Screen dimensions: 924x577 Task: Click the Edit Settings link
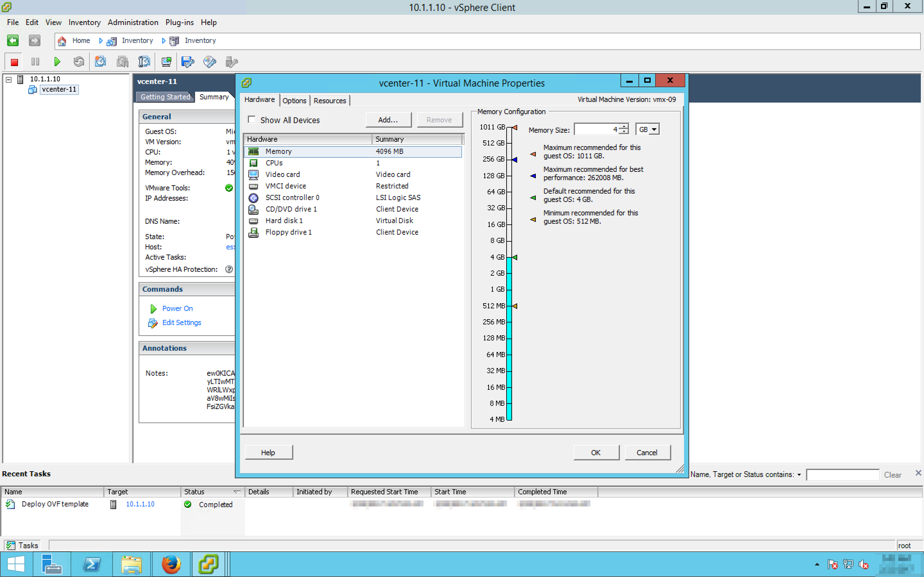(x=181, y=322)
